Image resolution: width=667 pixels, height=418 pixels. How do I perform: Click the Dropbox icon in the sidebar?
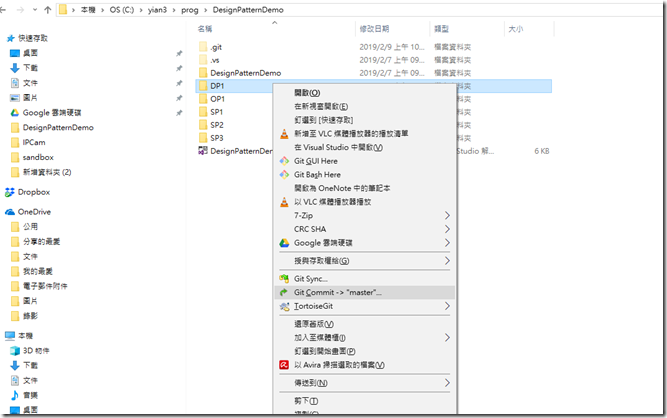point(10,192)
